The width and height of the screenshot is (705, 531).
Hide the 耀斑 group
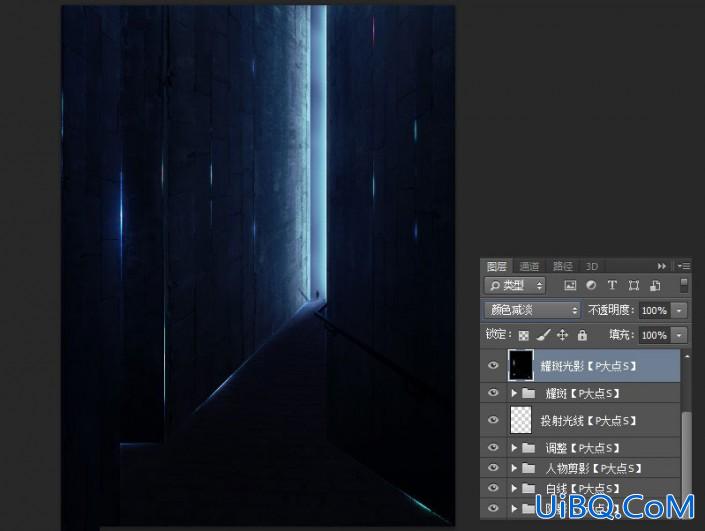[x=493, y=393]
